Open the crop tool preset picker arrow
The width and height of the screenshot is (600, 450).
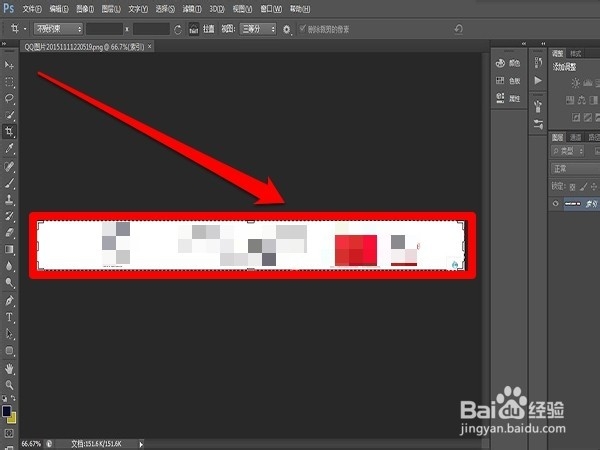click(x=25, y=29)
